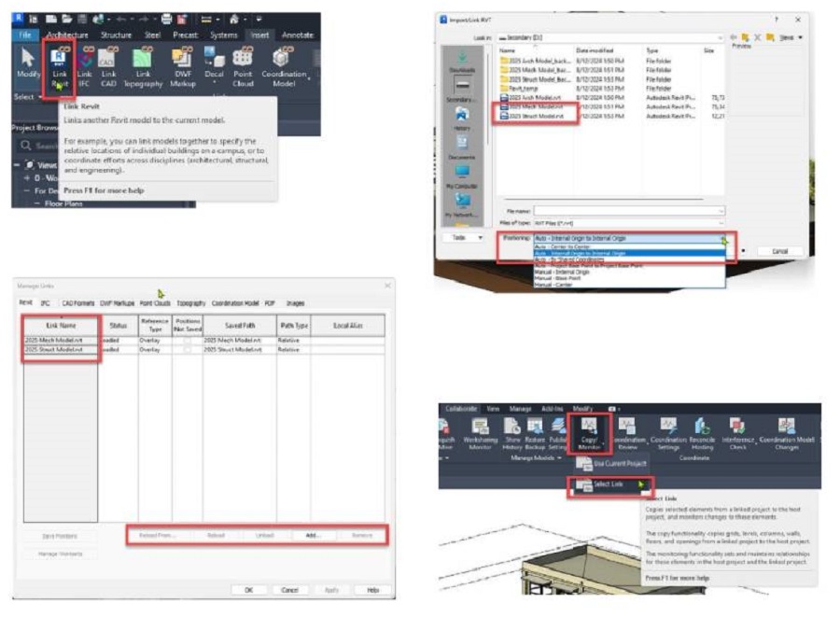840x617 pixels.
Task: Toggle Positions Not Saved checkbox for Struct Model
Action: point(187,350)
